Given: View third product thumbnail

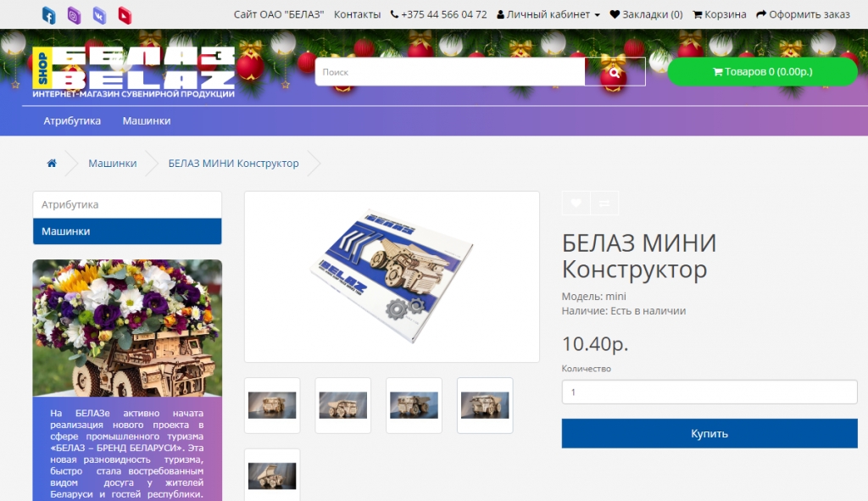Looking at the screenshot, I should pos(414,405).
